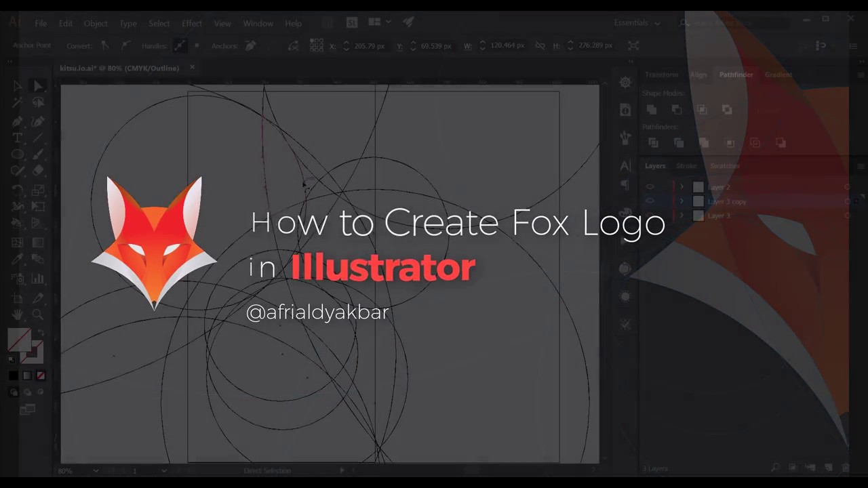
Task: Click the Fill color box
Action: pos(19,339)
